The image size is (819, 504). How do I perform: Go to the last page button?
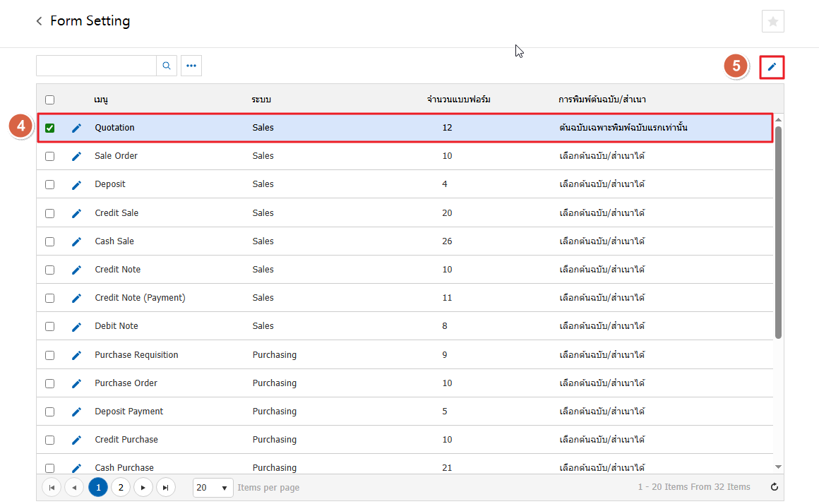pyautogui.click(x=165, y=487)
